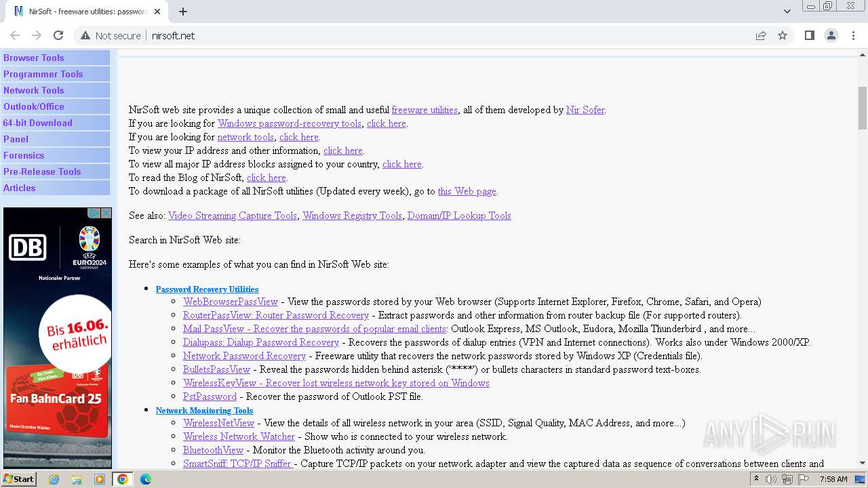Viewport: 868px width, 488px height.
Task: Click the taskbar clock 7:58 AM
Action: pyautogui.click(x=833, y=479)
